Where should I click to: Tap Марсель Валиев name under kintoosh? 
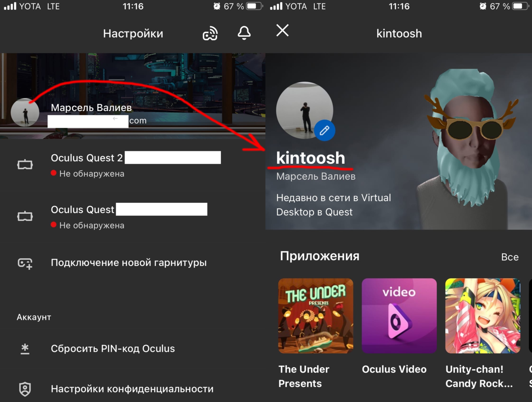point(316,177)
